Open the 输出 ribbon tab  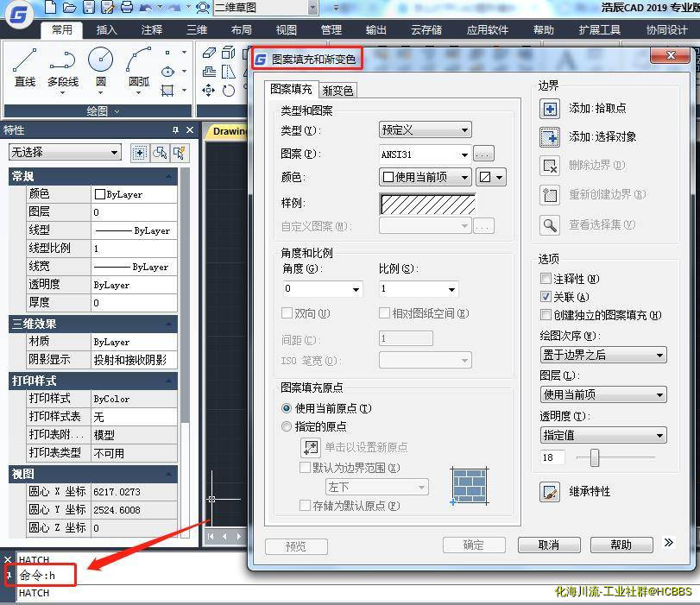click(375, 30)
